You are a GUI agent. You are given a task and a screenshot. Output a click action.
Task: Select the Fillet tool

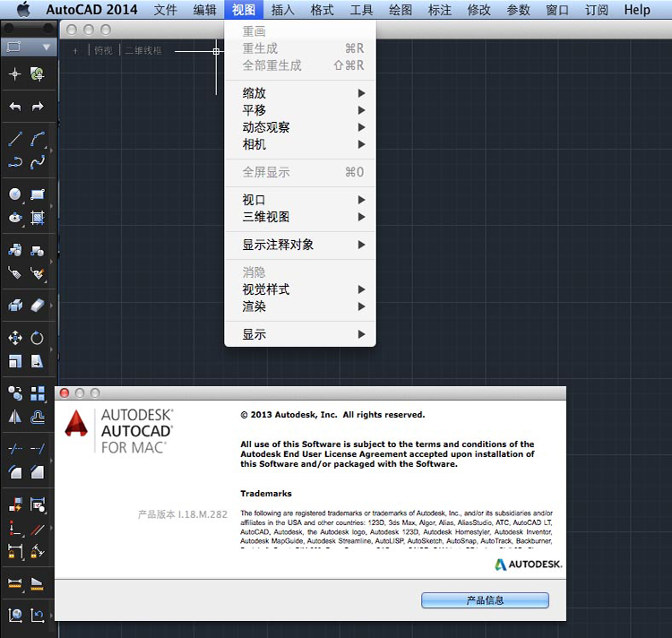15,472
